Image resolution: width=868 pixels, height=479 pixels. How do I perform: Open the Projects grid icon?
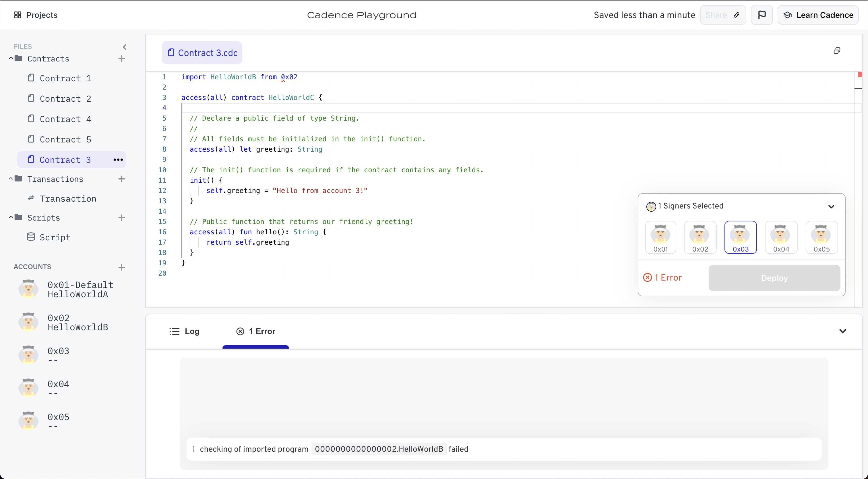18,15
